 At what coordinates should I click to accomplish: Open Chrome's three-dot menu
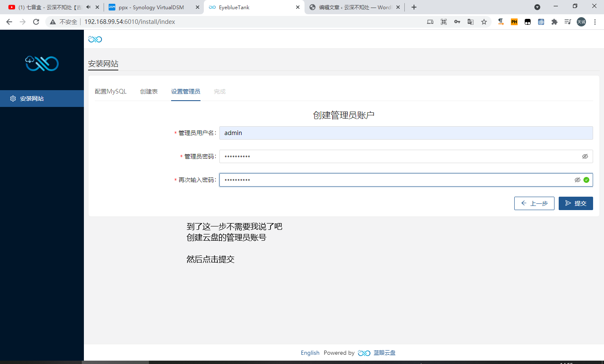click(x=595, y=21)
